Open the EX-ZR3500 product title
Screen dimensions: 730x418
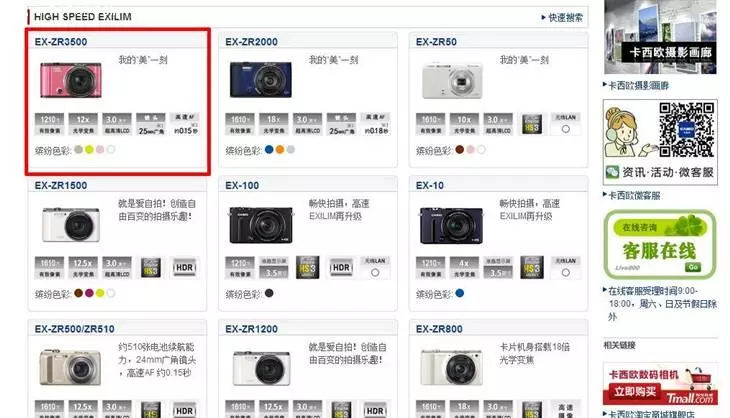61,41
